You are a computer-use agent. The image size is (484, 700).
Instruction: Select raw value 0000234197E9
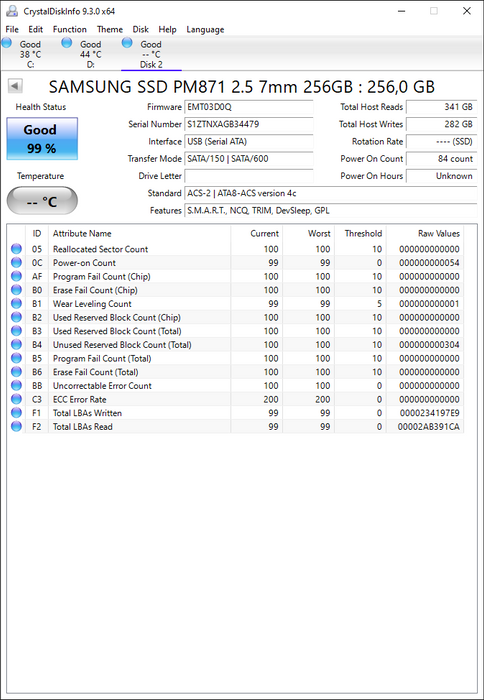[x=429, y=413]
